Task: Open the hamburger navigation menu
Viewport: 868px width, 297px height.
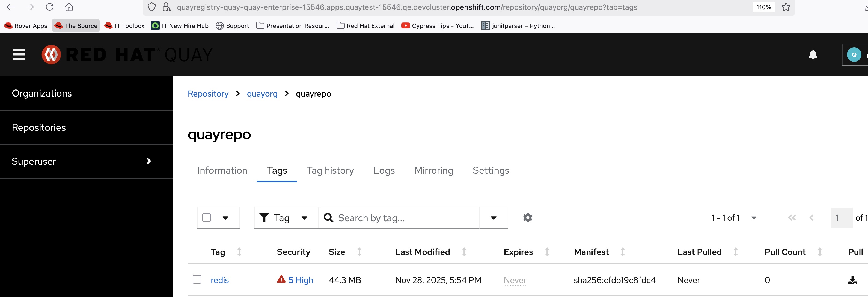Action: point(19,54)
